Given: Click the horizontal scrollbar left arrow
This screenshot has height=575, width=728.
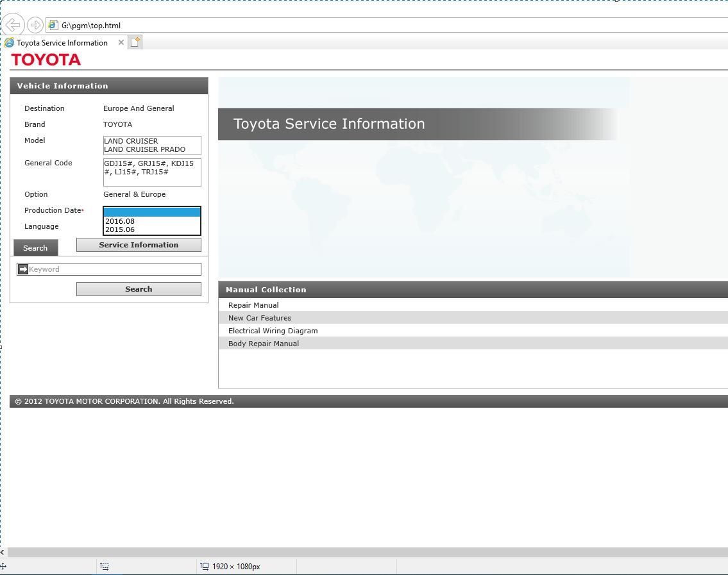Looking at the screenshot, I should tap(3, 553).
